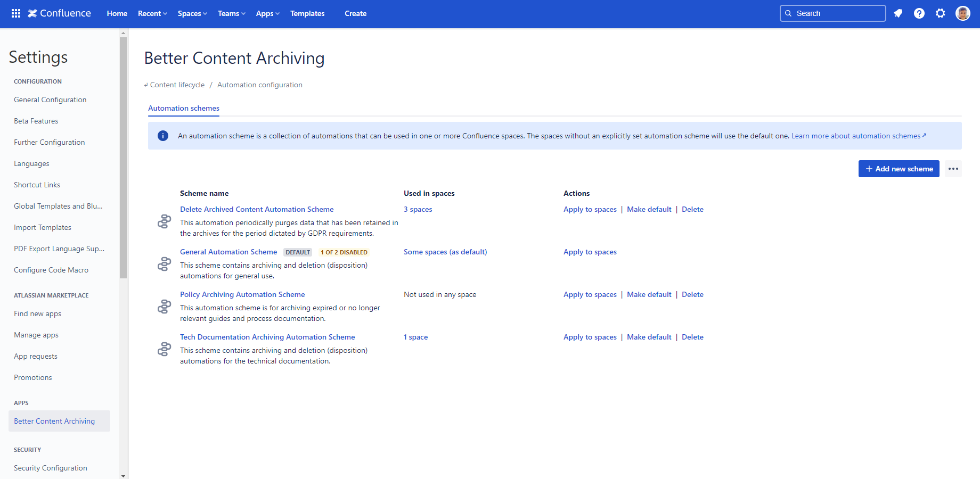Click Delete Archived Content scheme icon

point(165,221)
